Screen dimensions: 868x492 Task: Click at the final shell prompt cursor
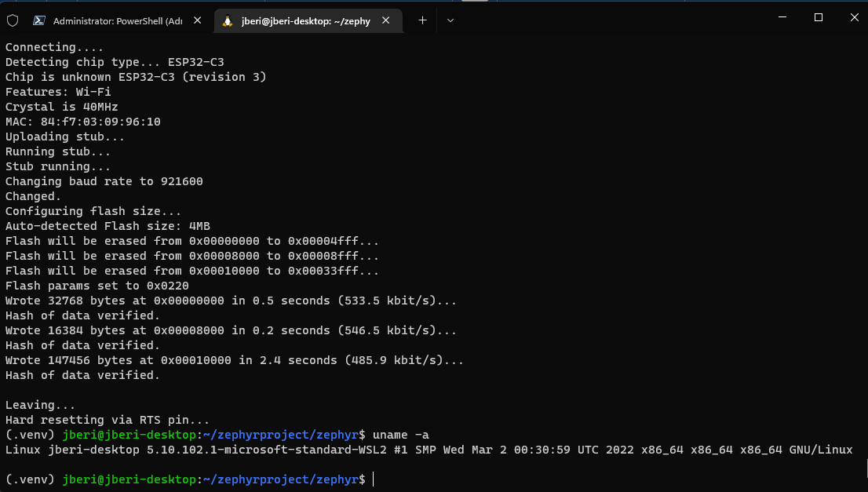(374, 479)
